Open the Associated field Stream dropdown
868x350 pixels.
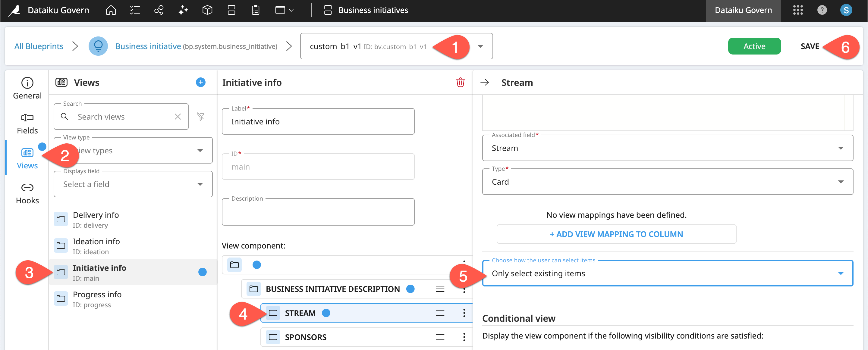[667, 148]
